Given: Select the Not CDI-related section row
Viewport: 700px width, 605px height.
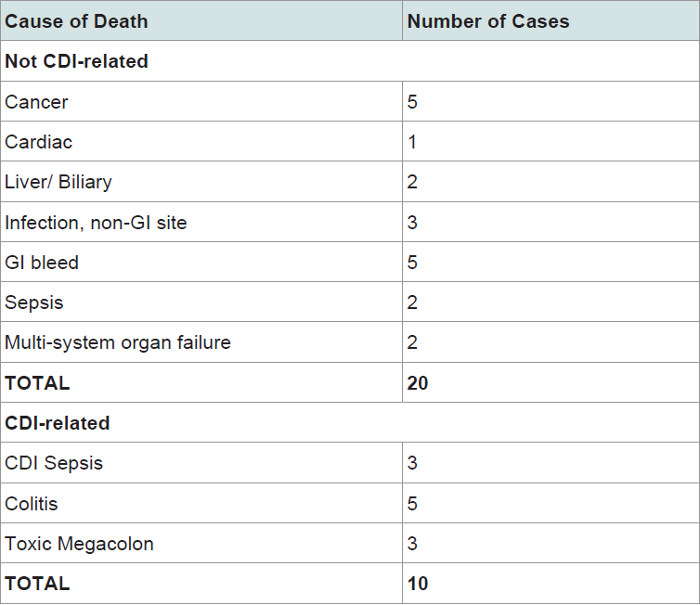Looking at the screenshot, I should (350, 61).
